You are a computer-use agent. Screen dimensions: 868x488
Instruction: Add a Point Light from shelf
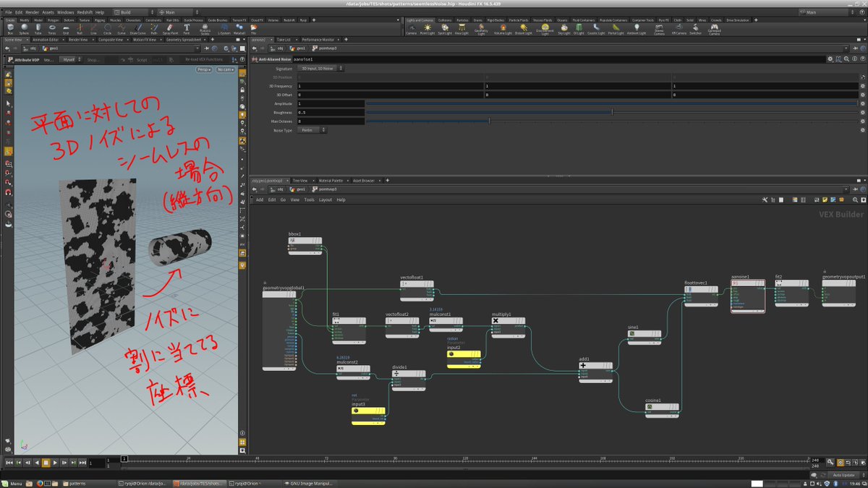(427, 29)
